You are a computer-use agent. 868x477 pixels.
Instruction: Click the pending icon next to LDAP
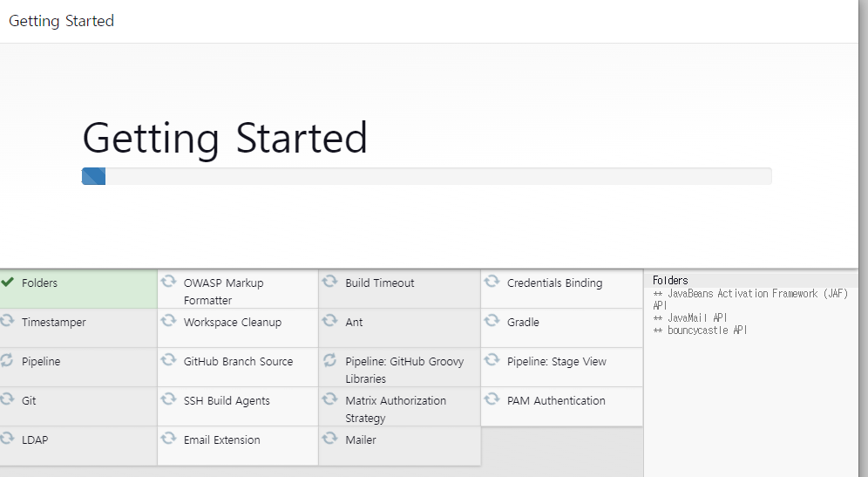click(x=7, y=439)
